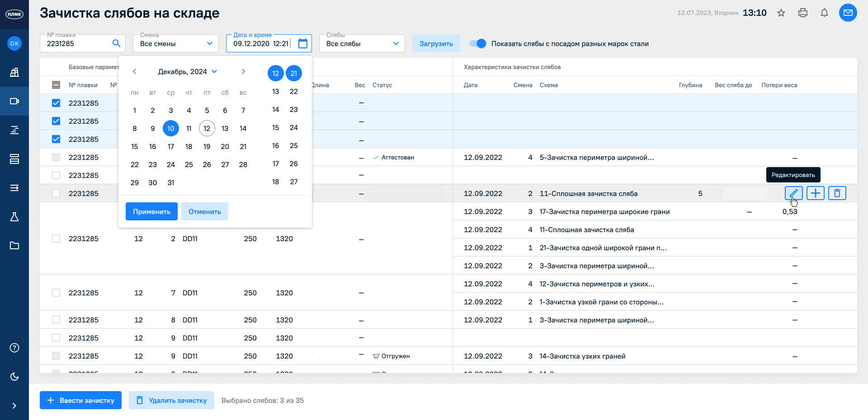Viewport: 868px width, 420px height.
Task: Select minute 21 in time picker
Action: (x=294, y=73)
